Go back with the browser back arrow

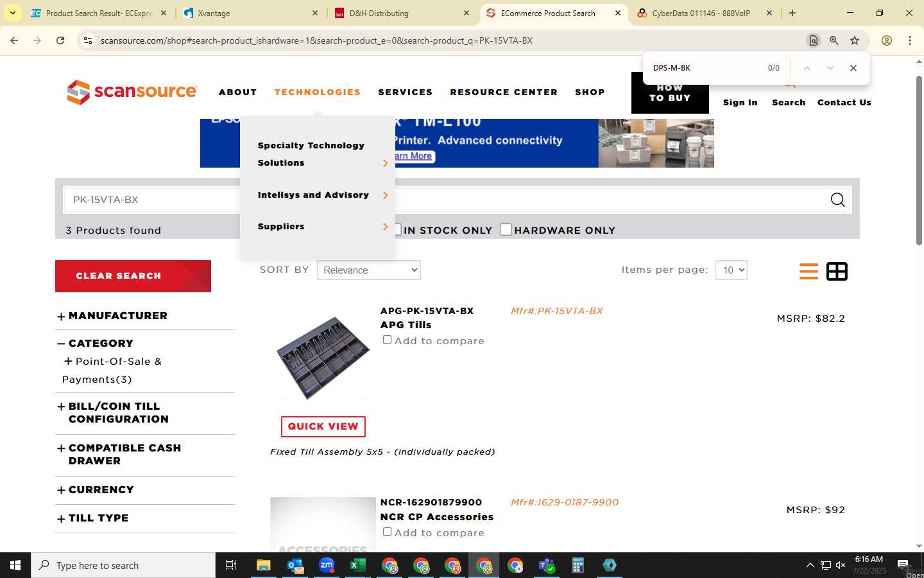tap(14, 40)
